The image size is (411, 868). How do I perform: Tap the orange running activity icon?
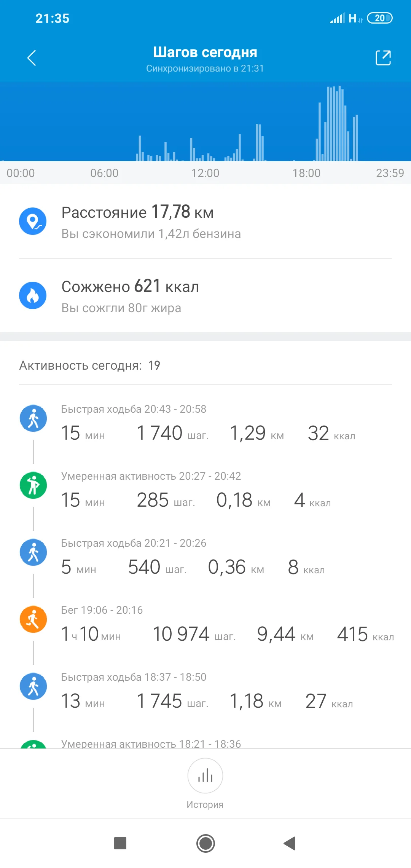coord(33,619)
